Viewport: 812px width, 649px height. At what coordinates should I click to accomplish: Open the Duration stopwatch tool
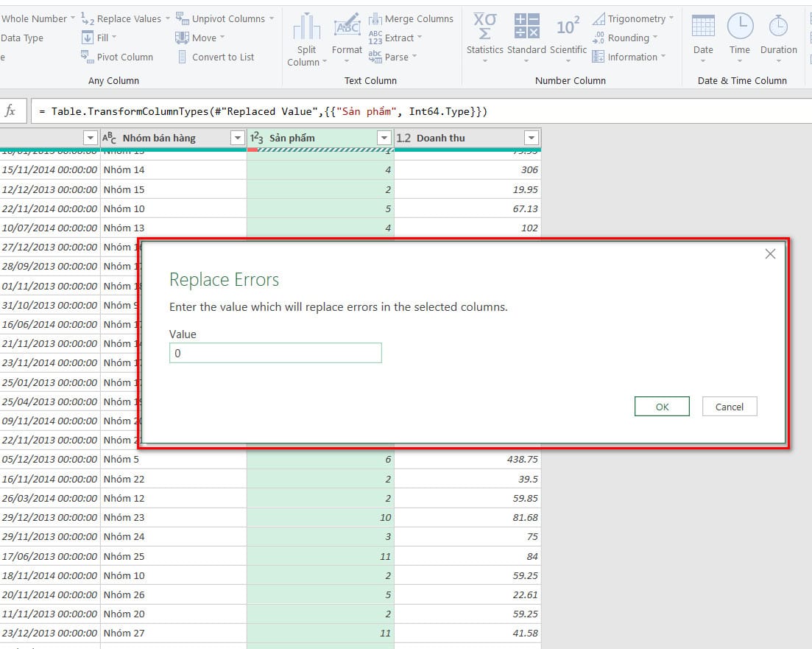[x=778, y=27]
